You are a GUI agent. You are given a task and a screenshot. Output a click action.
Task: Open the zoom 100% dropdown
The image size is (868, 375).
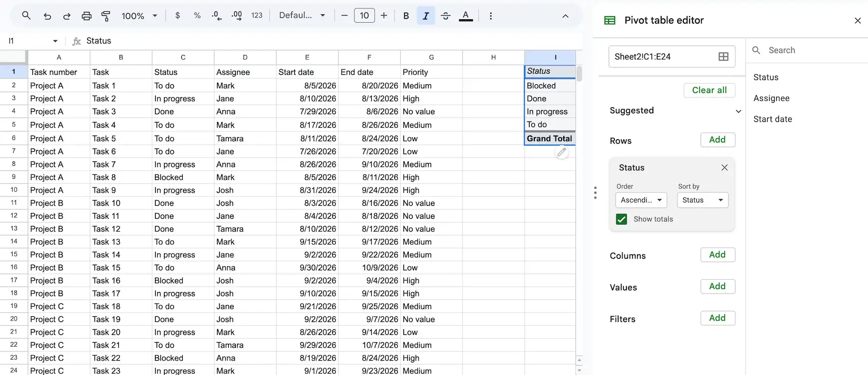(x=139, y=16)
